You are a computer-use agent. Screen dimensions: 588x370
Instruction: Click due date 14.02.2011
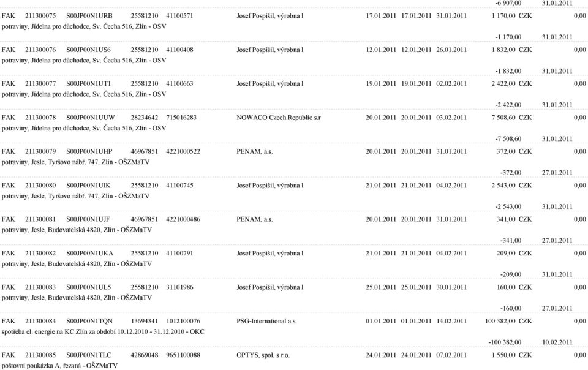click(451, 321)
